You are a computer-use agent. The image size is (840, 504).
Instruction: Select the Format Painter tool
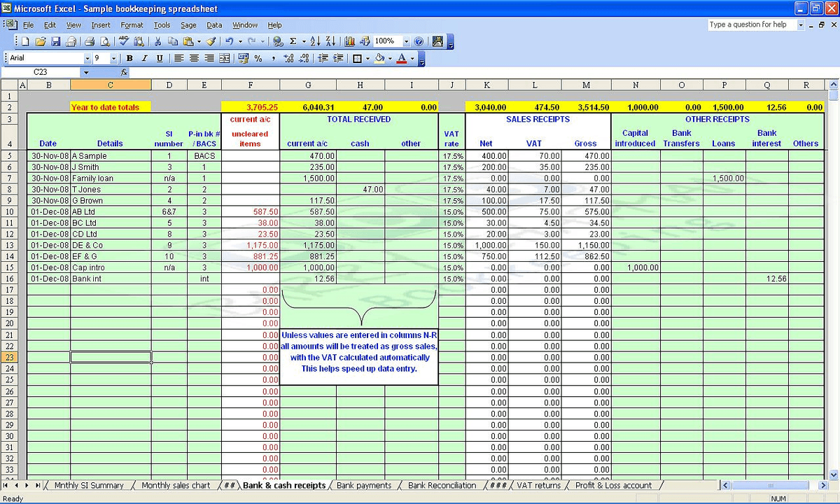click(x=211, y=41)
